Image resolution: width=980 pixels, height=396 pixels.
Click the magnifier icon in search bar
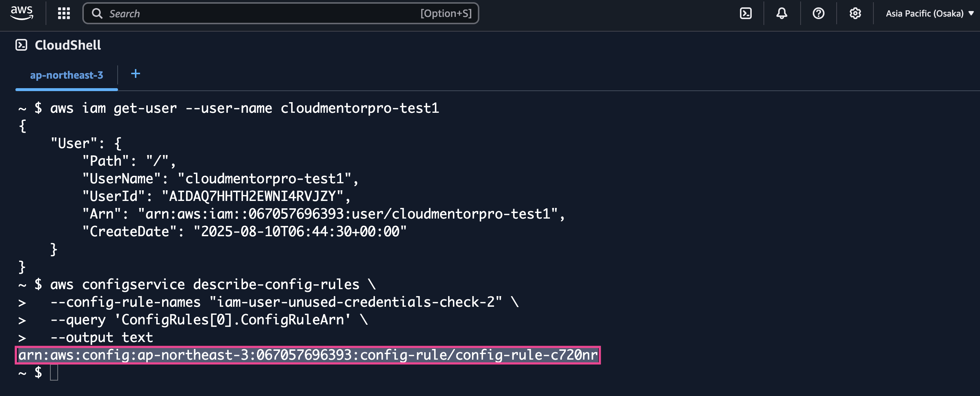click(x=97, y=14)
